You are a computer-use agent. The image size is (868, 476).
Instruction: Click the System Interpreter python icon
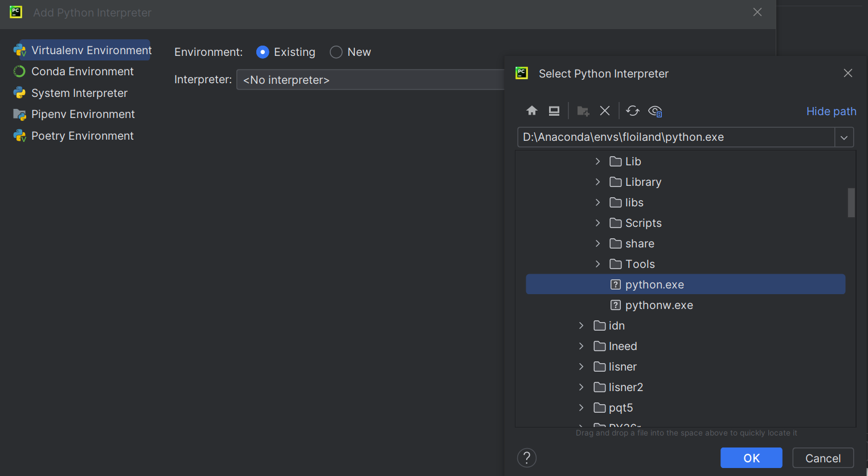19,93
